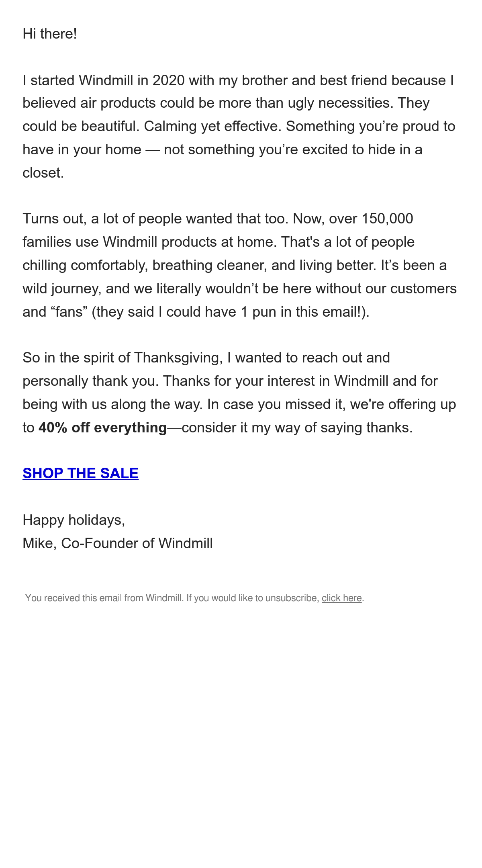
Task: Click the 'click here' unsubscribe link
Action: (x=342, y=598)
